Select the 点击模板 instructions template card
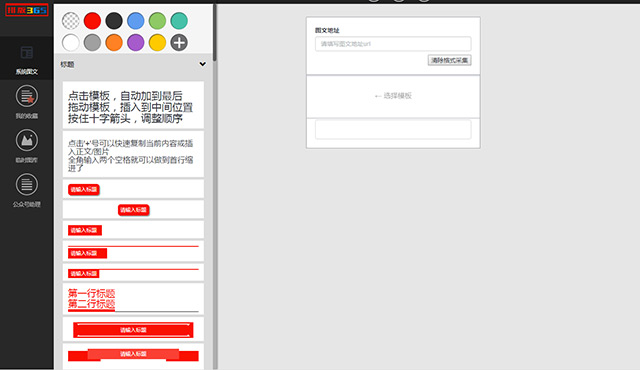 tap(133, 105)
